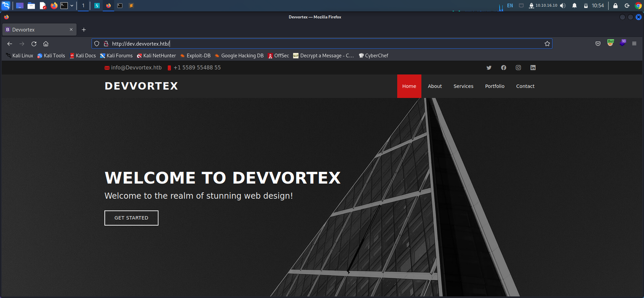Toggle audio mute in system tray

(x=563, y=5)
